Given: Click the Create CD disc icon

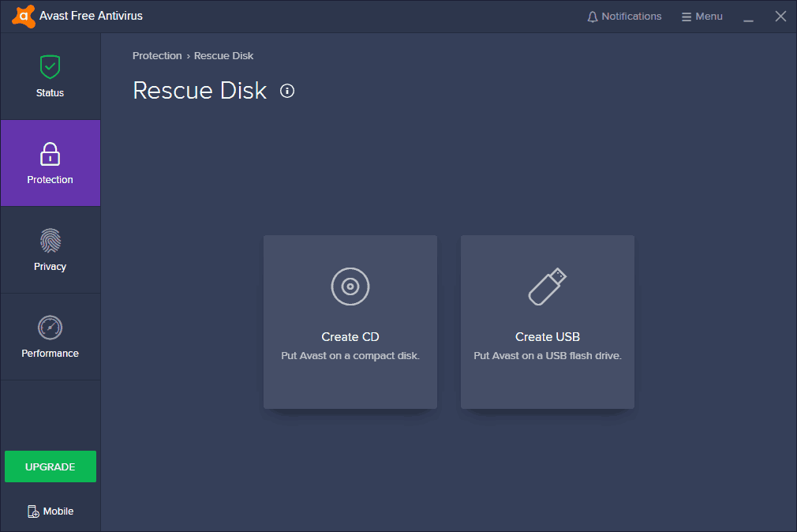Looking at the screenshot, I should click(x=350, y=287).
